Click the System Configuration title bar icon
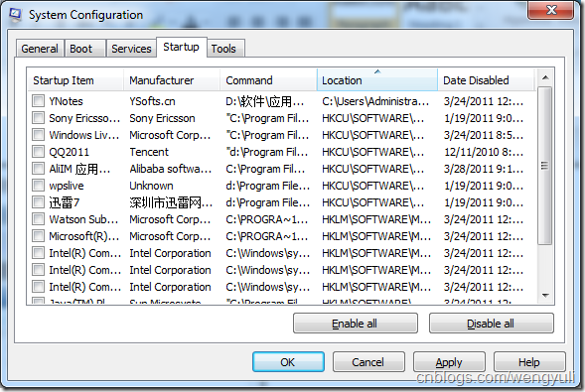The width and height of the screenshot is (585, 392). click(15, 15)
